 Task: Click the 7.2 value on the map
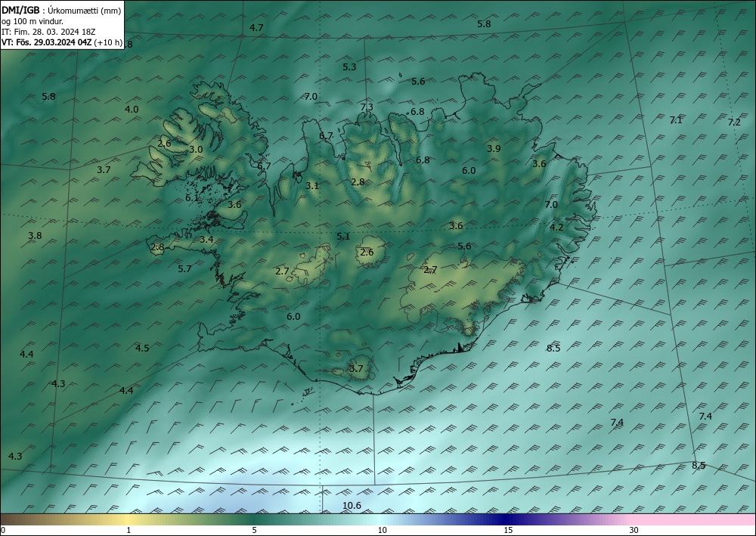(x=734, y=122)
